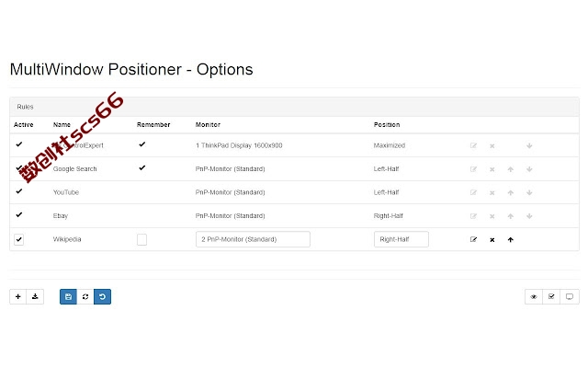Click the Monitor column header
This screenshot has height=368, width=588.
[x=208, y=125]
